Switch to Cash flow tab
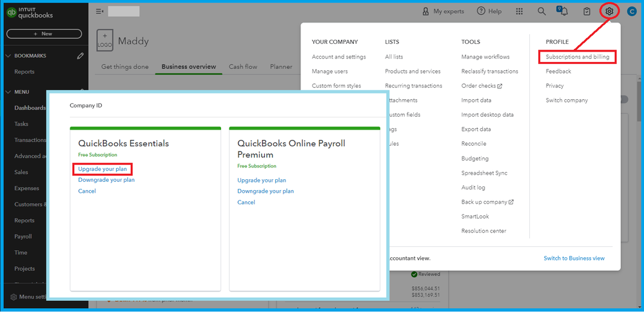Image resolution: width=644 pixels, height=312 pixels. pos(243,66)
